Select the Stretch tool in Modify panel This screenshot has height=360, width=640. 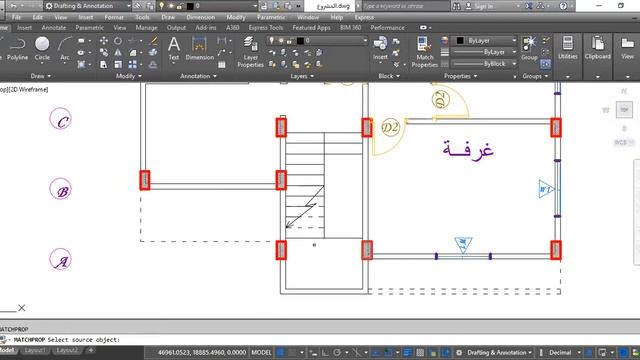click(x=104, y=64)
